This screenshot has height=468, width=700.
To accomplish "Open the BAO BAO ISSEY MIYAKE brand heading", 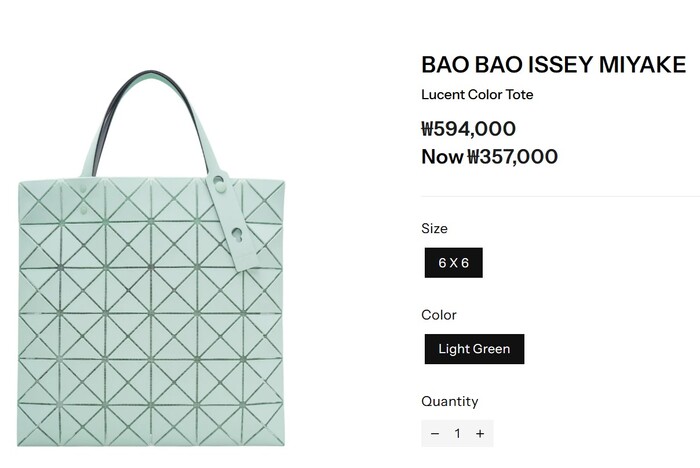I will tap(553, 65).
